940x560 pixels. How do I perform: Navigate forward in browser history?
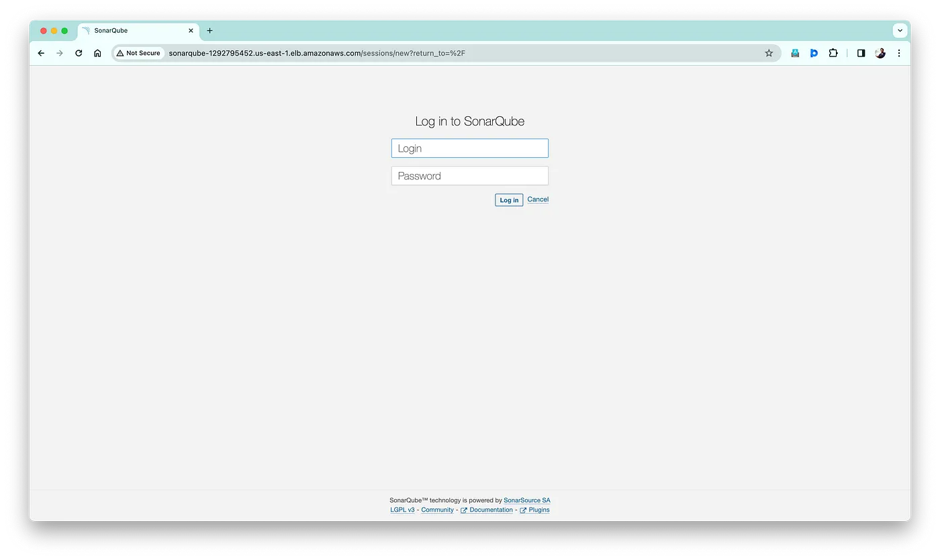click(60, 52)
